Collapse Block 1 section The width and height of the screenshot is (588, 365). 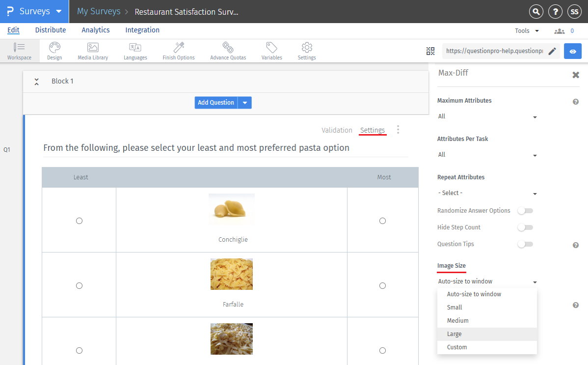[x=36, y=82]
